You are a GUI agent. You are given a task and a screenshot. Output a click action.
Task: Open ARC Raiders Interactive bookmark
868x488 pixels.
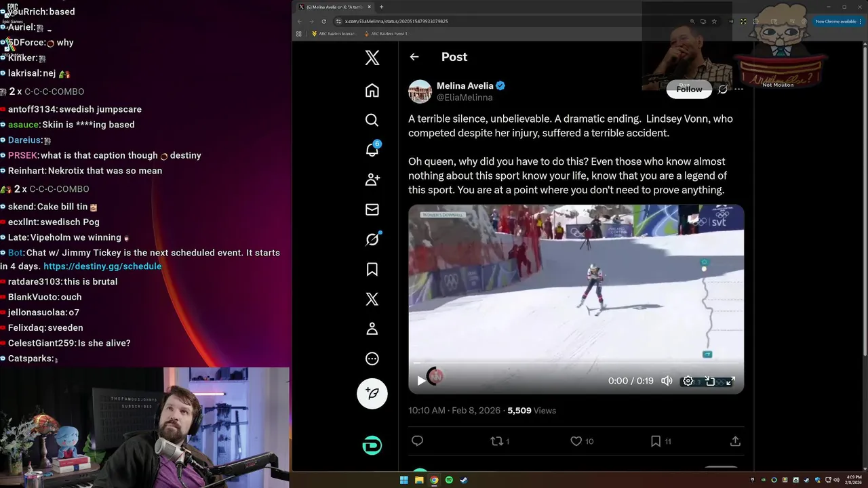click(333, 33)
